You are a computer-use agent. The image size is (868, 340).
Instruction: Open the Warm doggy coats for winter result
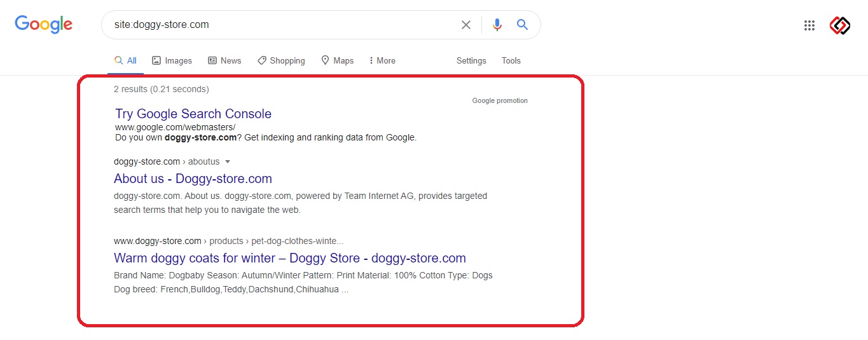tap(290, 258)
